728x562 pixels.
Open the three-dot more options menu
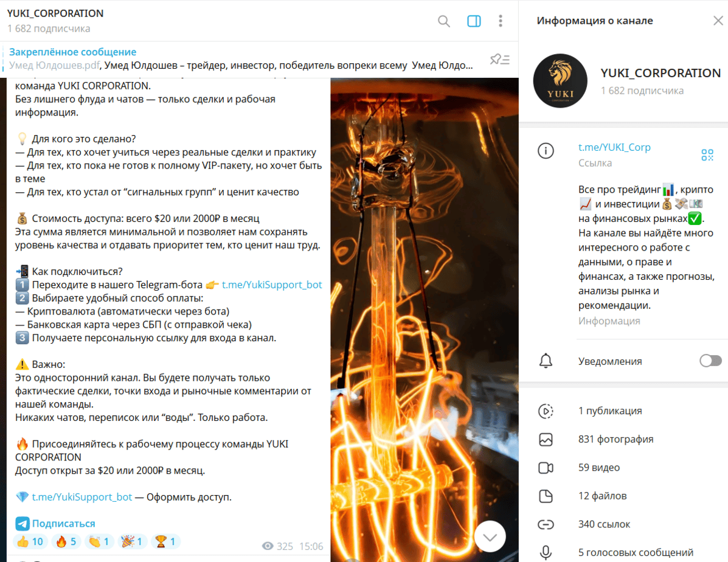click(x=500, y=21)
